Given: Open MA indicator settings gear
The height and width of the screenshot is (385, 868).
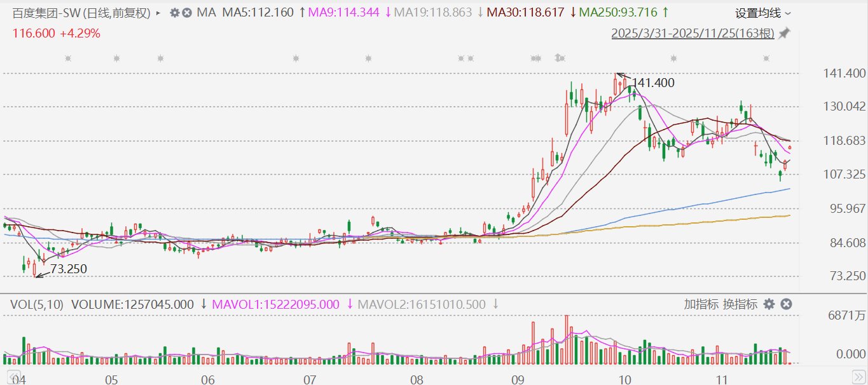Looking at the screenshot, I should tap(175, 13).
